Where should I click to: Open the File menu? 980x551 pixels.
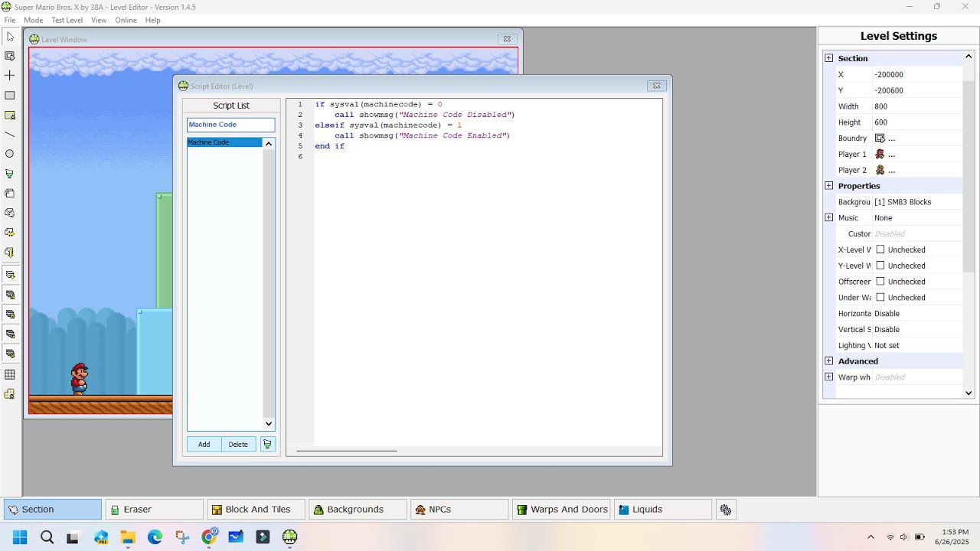10,20
